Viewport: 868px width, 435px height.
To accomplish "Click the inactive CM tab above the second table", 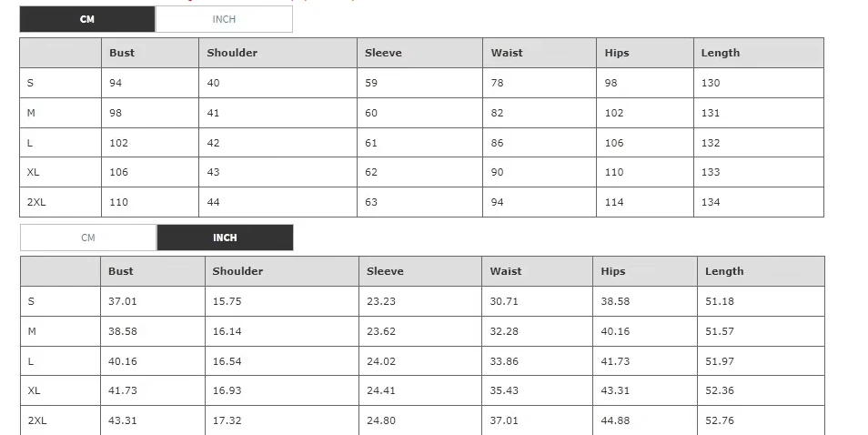I will click(87, 238).
